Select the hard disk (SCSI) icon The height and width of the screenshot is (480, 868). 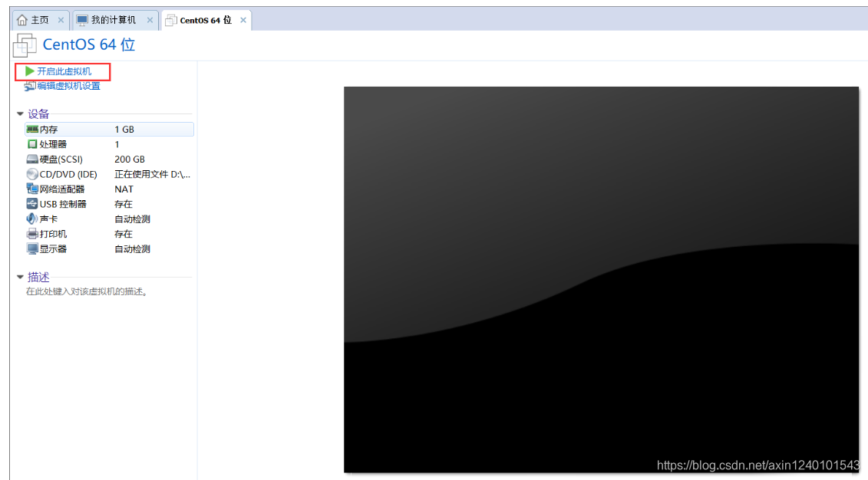pos(32,159)
